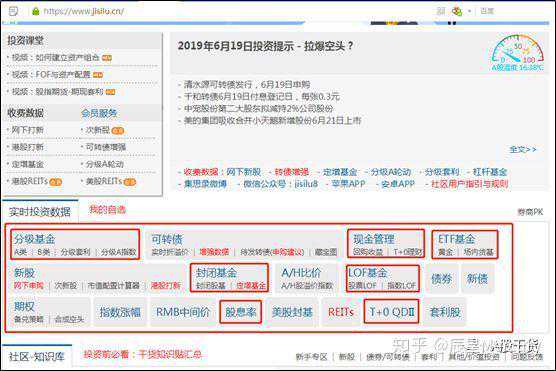Click the 新债 tile

(477, 279)
